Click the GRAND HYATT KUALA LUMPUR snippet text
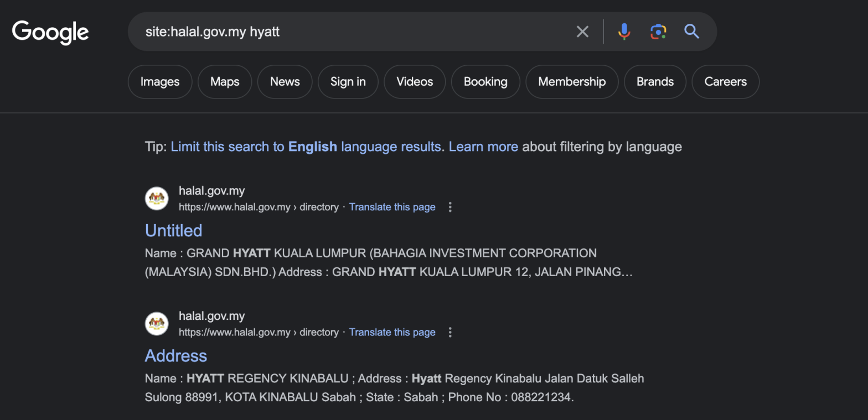This screenshot has width=868, height=420. click(389, 263)
